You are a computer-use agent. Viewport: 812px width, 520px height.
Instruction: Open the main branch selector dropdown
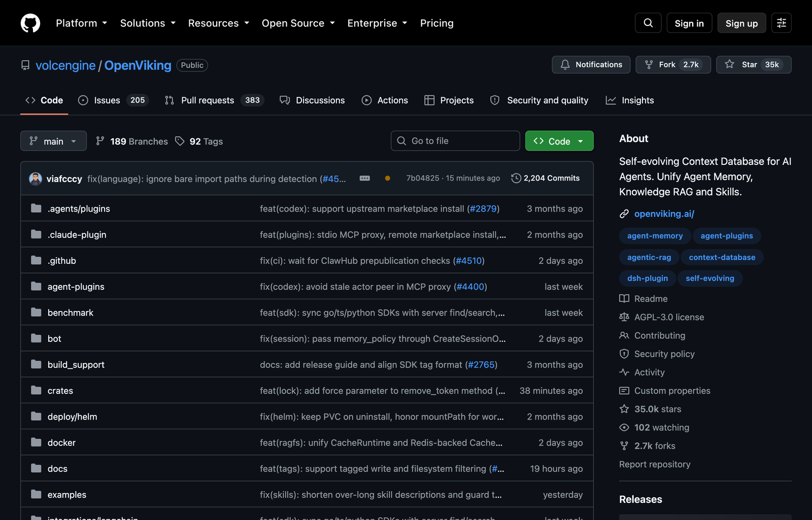tap(53, 141)
